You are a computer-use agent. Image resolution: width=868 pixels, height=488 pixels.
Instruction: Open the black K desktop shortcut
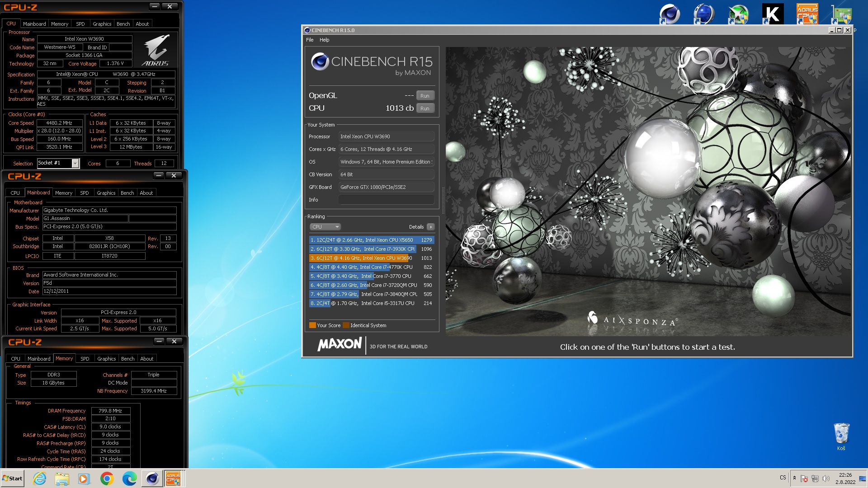(773, 14)
